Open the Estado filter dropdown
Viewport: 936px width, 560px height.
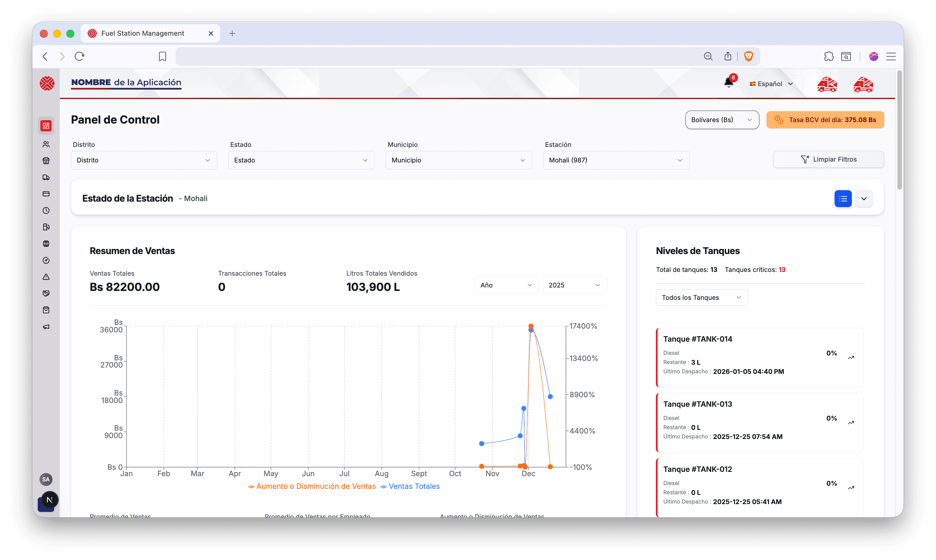[301, 160]
